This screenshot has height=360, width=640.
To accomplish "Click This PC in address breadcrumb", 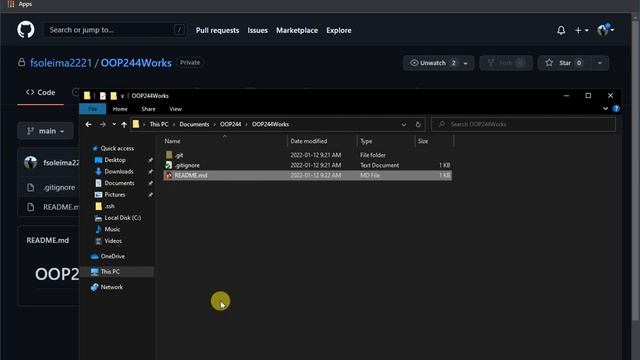I will (159, 124).
